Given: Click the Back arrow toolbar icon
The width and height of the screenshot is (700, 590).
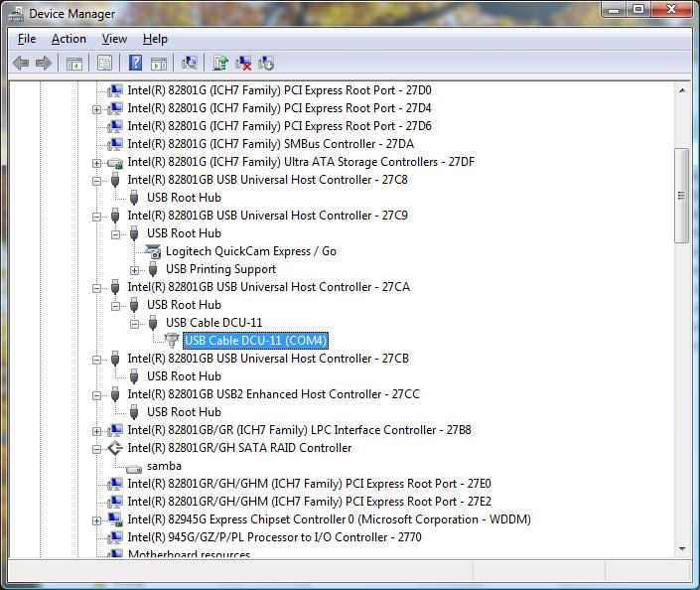Looking at the screenshot, I should tap(21, 63).
